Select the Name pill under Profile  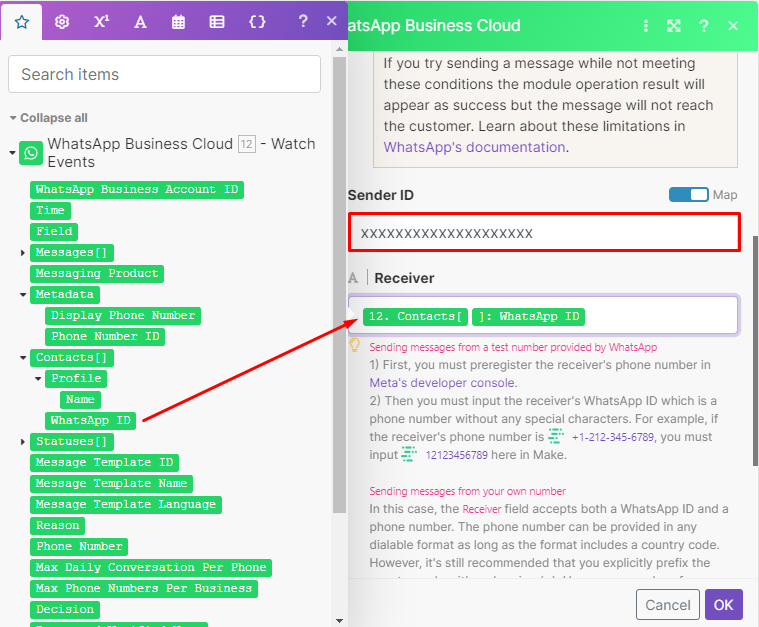point(80,399)
